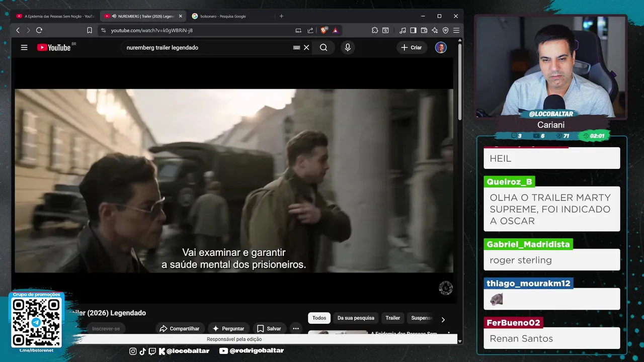Open the browser hamburger main menu
Viewport: 644px width, 362px height.
click(x=456, y=30)
